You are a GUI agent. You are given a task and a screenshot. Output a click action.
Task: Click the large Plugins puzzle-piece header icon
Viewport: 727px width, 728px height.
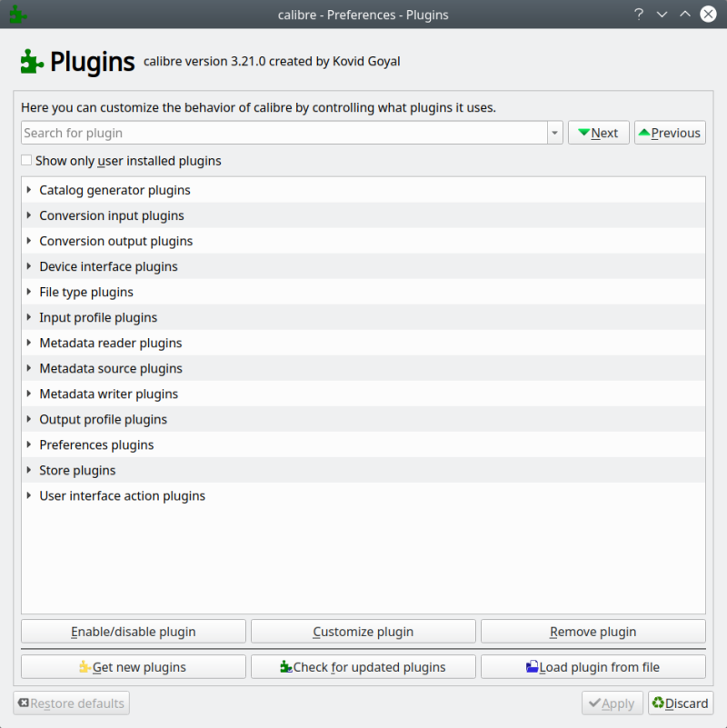click(30, 62)
